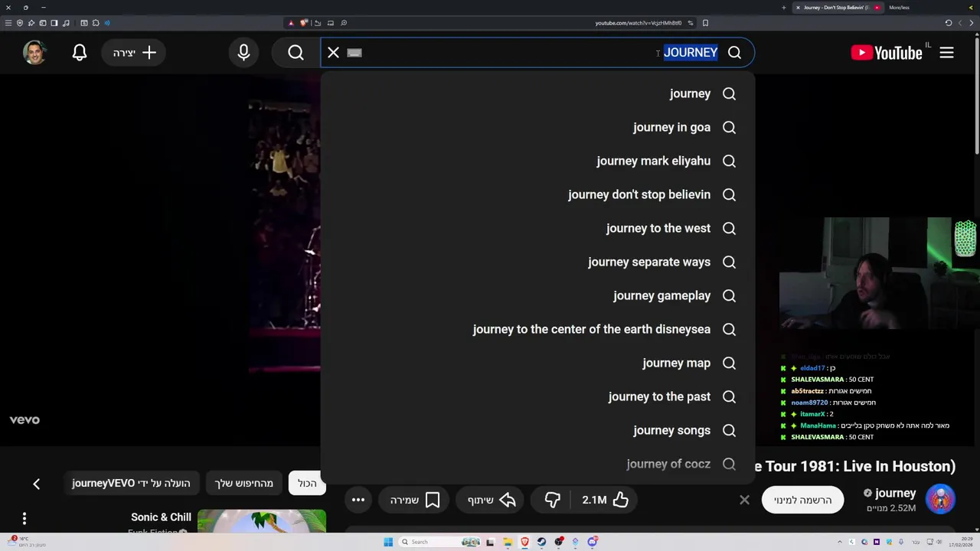Screen dimensions: 980x551
Task: Click the round search button beside the search box
Action: click(296, 52)
